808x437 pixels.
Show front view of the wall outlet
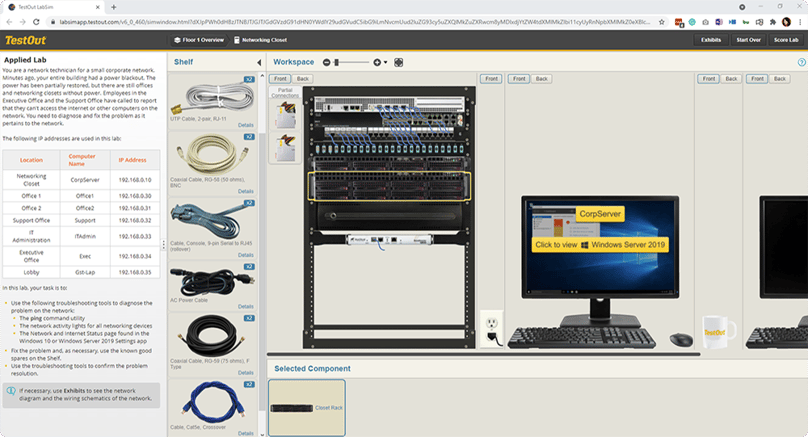[491, 79]
